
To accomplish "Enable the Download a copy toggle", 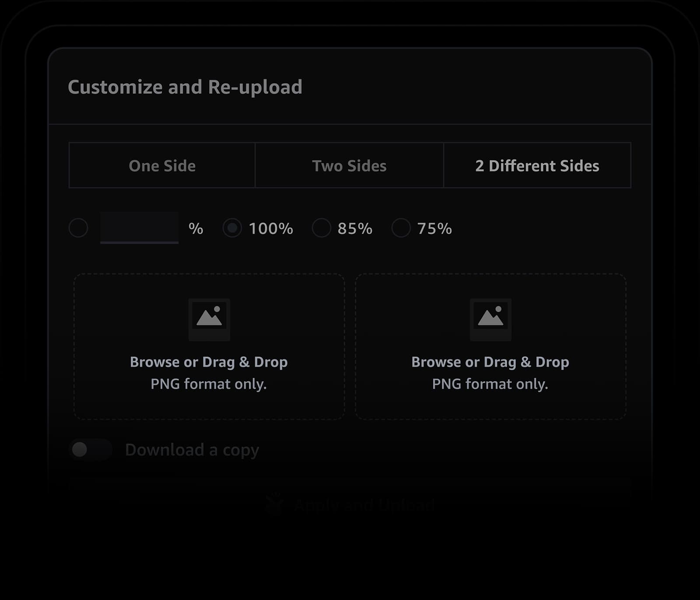I will coord(90,449).
